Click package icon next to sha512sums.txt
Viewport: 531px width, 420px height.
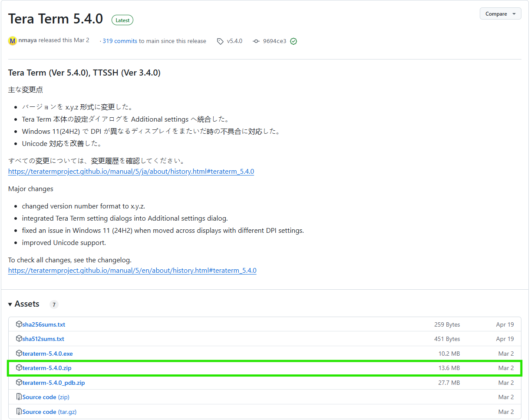[19, 338]
